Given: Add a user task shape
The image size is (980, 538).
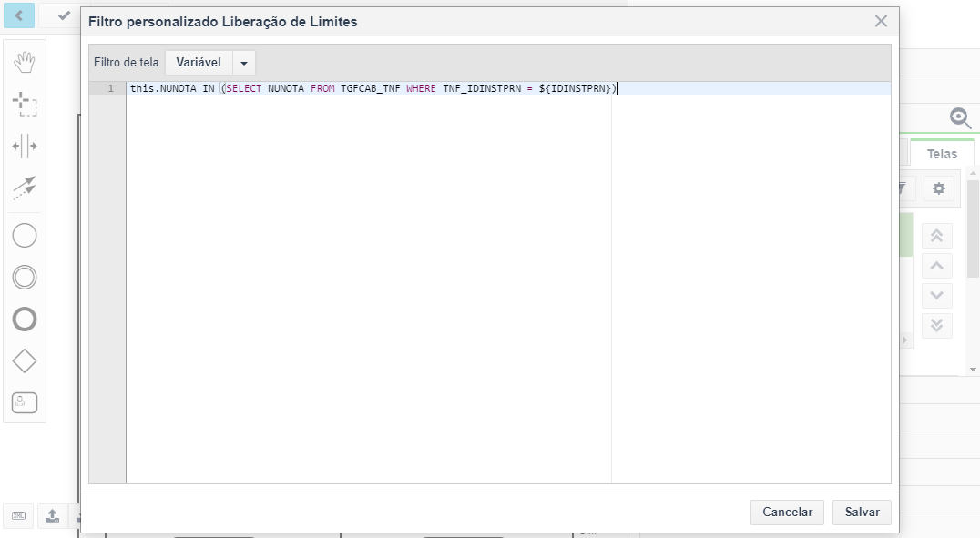Looking at the screenshot, I should coord(25,403).
